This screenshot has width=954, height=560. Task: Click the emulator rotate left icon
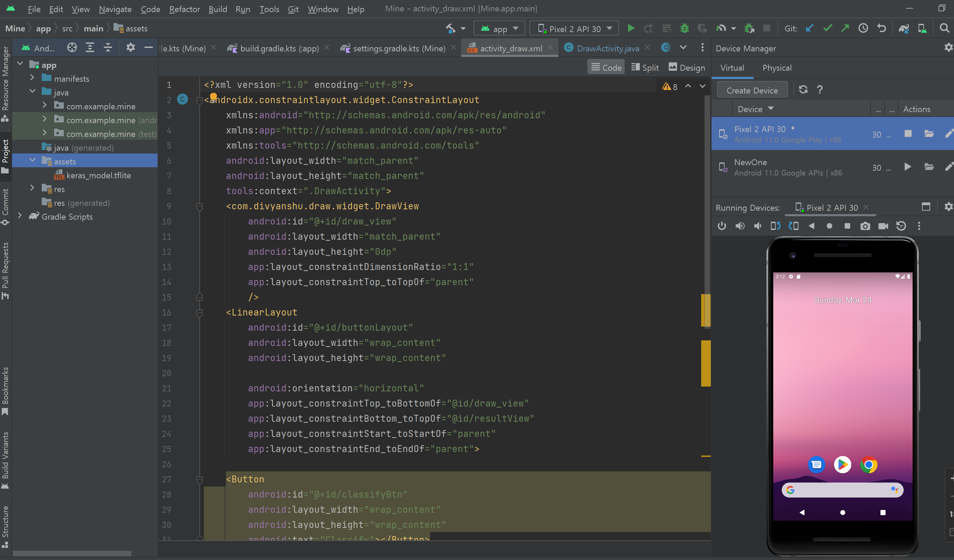click(775, 226)
